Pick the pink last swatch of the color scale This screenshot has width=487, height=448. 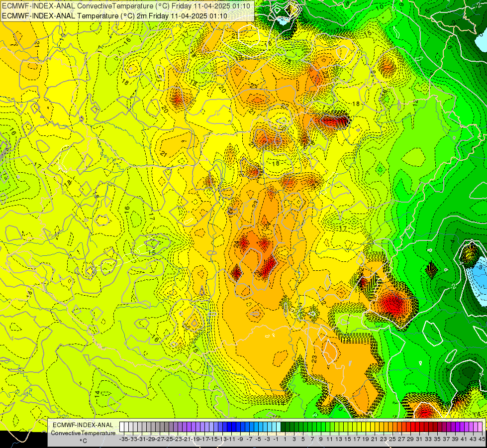point(480,427)
